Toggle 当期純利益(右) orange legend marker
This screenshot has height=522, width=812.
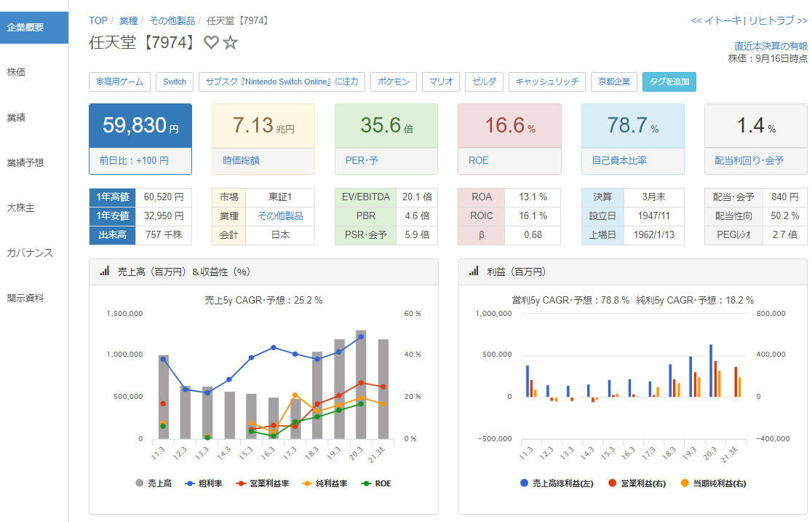click(713, 483)
